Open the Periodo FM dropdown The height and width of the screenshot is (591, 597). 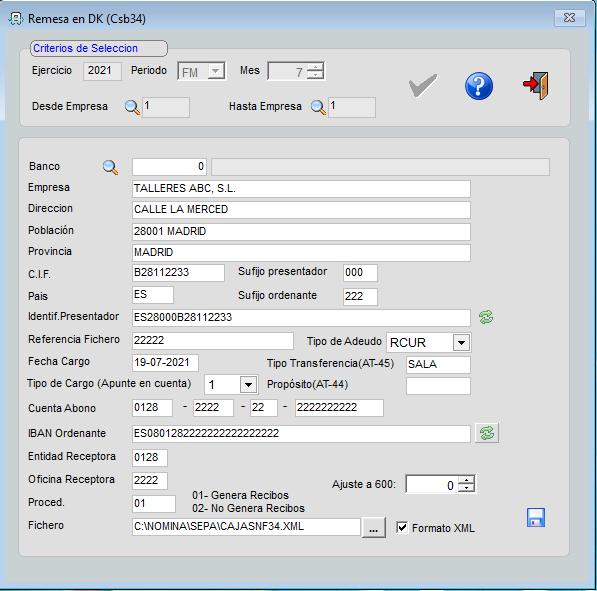point(216,71)
